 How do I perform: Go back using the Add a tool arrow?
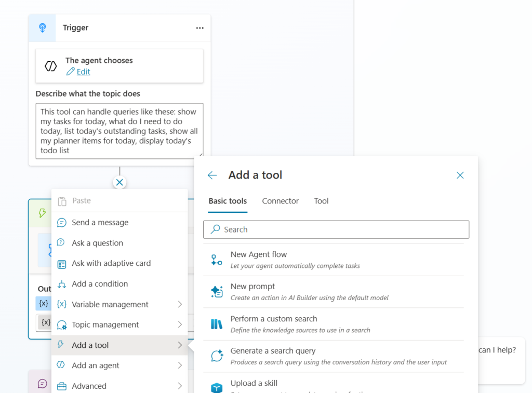[x=212, y=175]
